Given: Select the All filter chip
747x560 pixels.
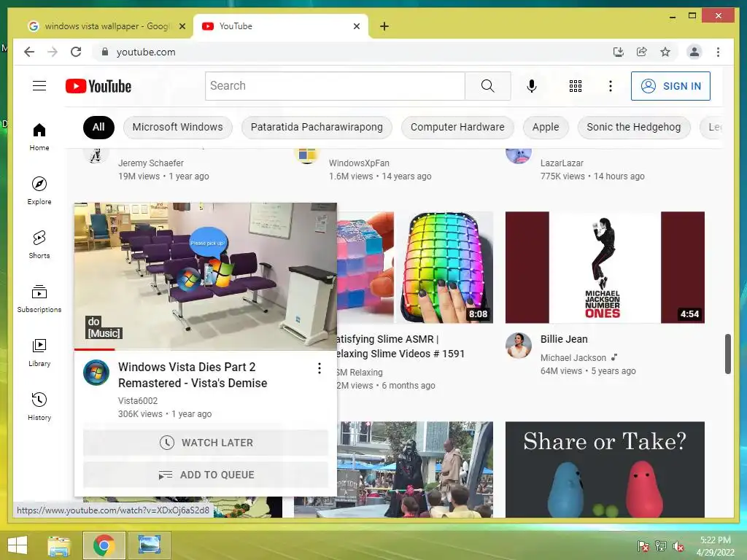Looking at the screenshot, I should point(98,127).
